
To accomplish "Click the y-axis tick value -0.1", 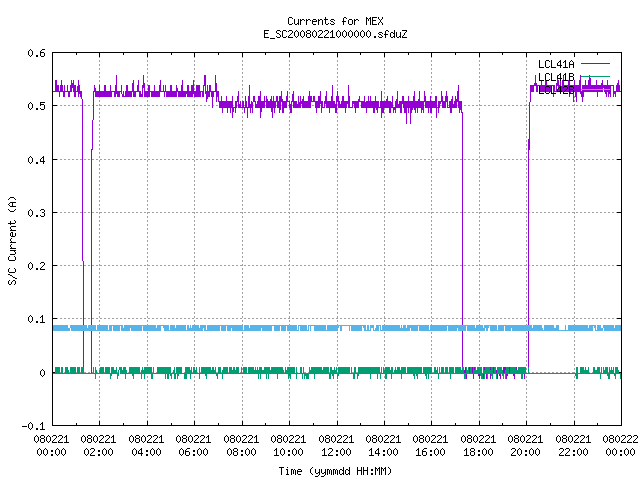I will pyautogui.click(x=33, y=426).
